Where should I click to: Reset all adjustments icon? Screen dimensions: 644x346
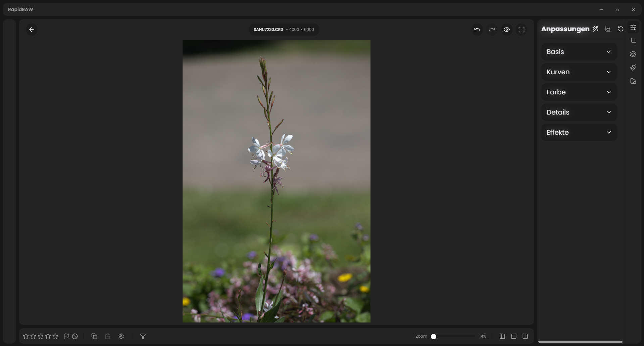pos(621,29)
